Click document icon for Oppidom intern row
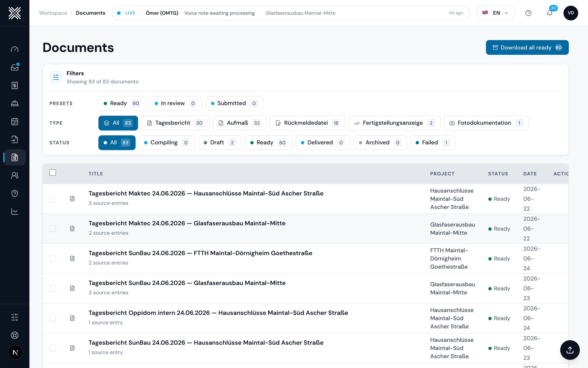The height and width of the screenshot is (368, 588). pos(72,318)
